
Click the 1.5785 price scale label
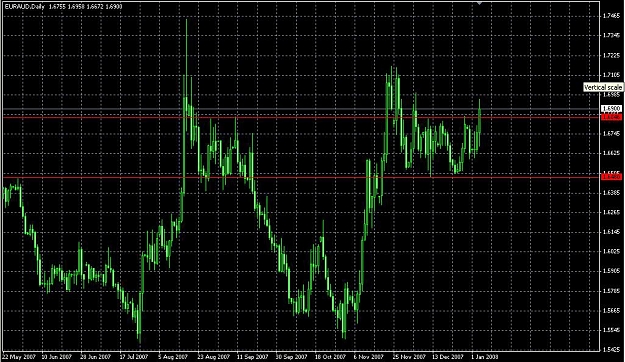coord(611,291)
